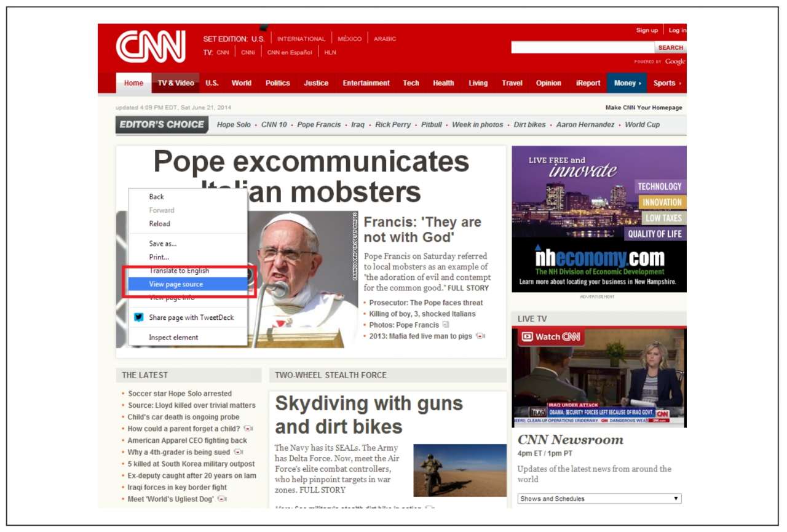The image size is (787, 532).
Task: Open the iReport tab
Action: (x=588, y=83)
